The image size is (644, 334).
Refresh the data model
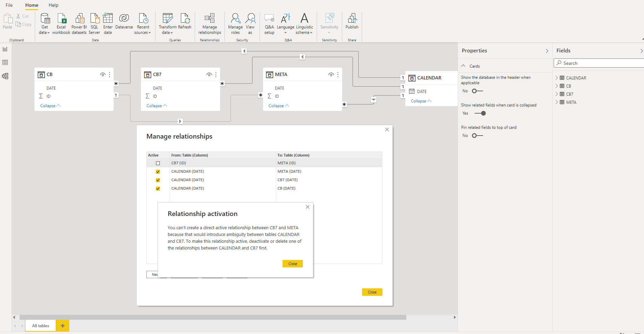[185, 21]
